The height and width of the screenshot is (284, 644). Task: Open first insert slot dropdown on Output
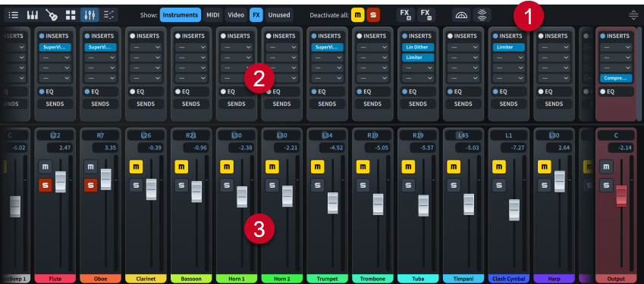tap(616, 47)
